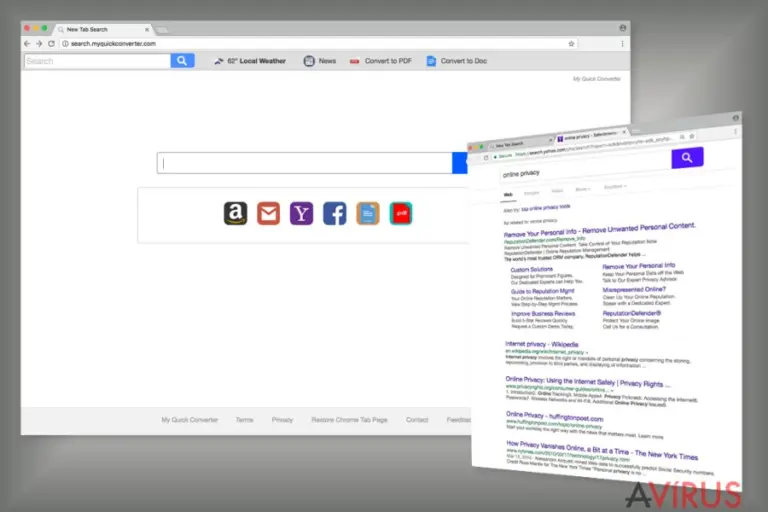Click Convert to PDF in toolbar

(x=381, y=61)
